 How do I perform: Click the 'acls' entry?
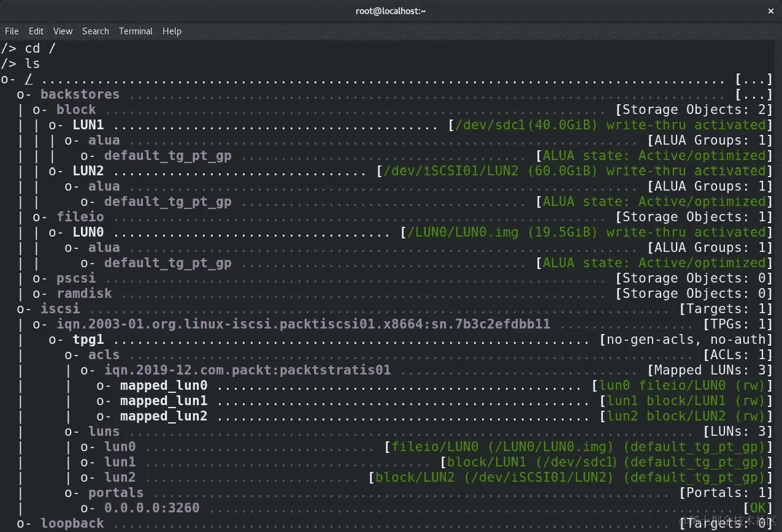(x=104, y=355)
